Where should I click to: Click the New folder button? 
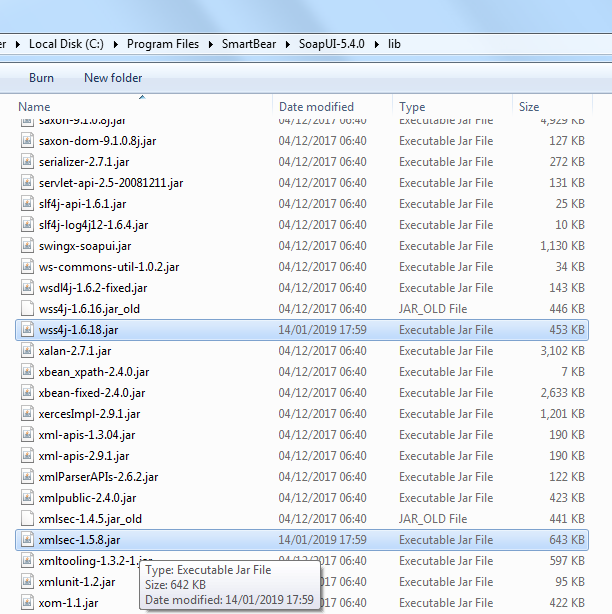[113, 78]
